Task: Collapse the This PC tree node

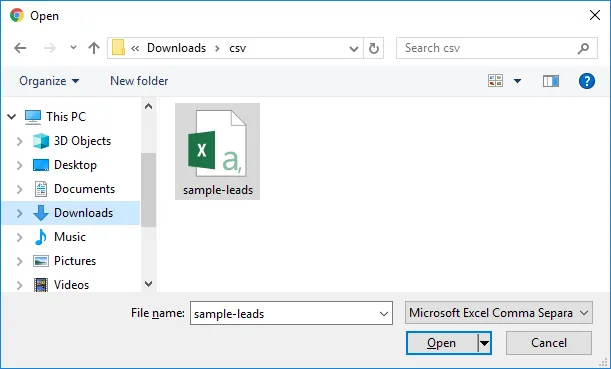Action: pos(11,117)
